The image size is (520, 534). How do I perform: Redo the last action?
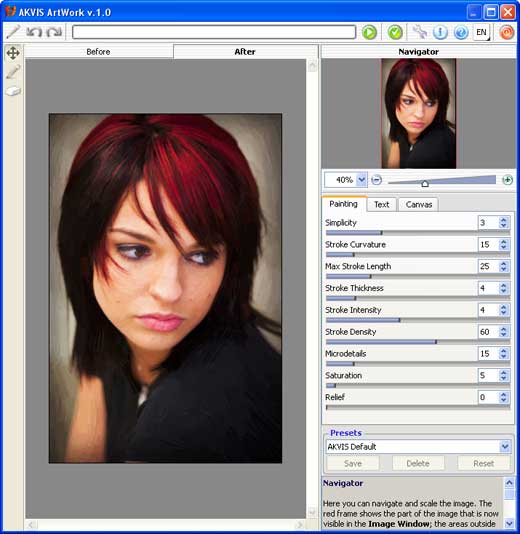tap(54, 32)
